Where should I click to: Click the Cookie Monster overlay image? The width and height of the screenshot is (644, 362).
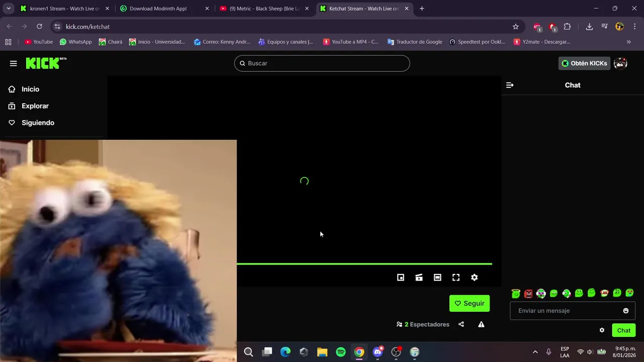[118, 251]
